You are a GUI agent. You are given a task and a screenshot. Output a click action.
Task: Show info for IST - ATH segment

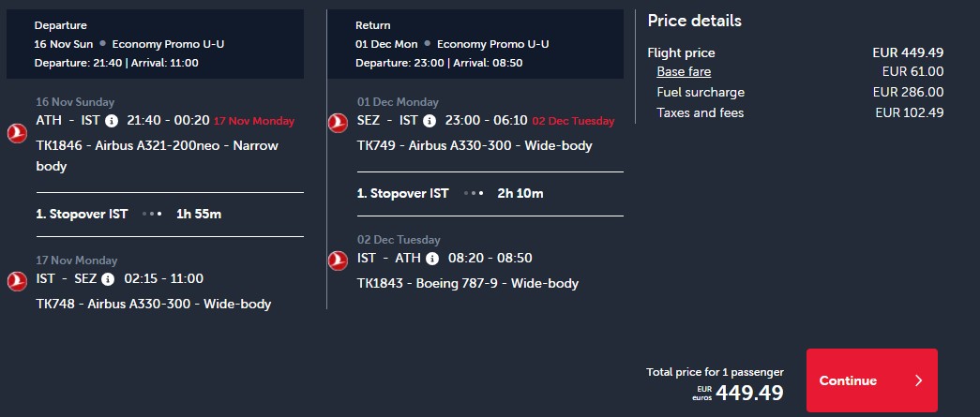point(432,259)
